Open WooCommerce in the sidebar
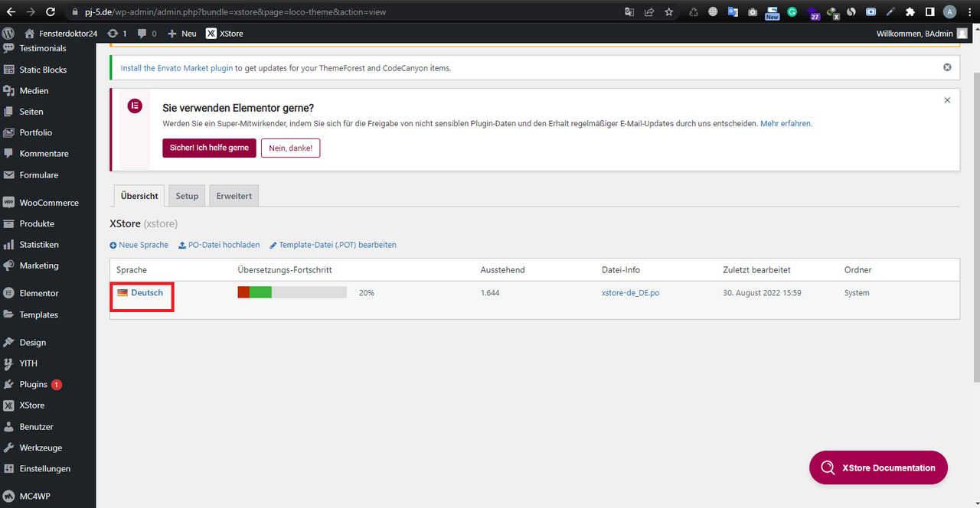 tap(47, 203)
